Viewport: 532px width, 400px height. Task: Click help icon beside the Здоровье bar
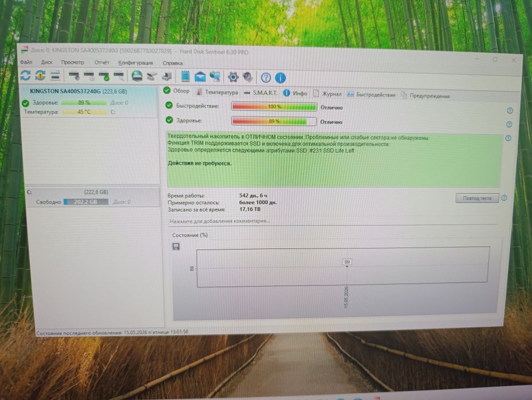[x=509, y=124]
